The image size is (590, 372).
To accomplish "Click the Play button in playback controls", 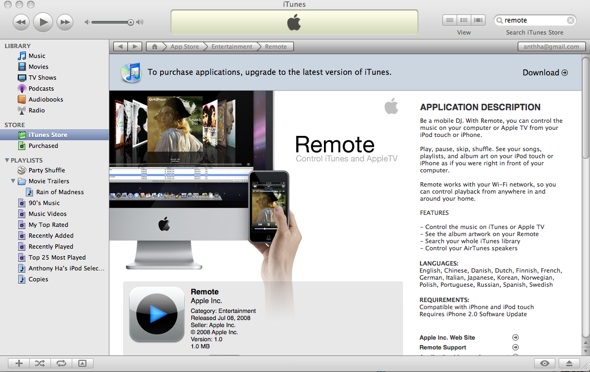I will (43, 22).
